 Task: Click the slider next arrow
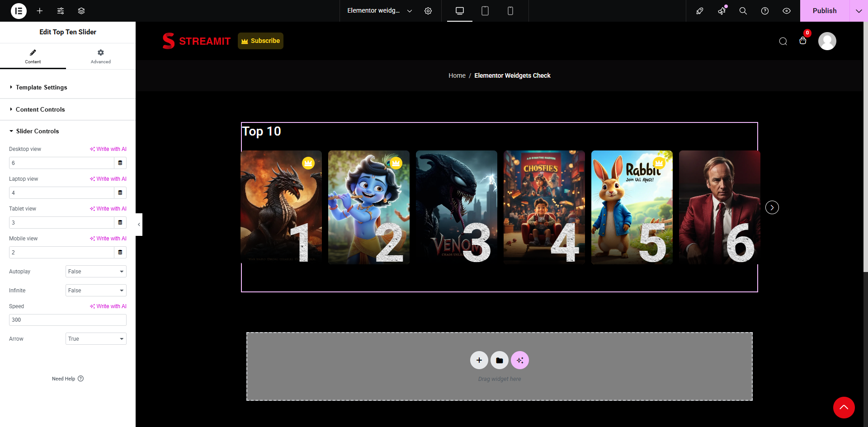(x=772, y=207)
